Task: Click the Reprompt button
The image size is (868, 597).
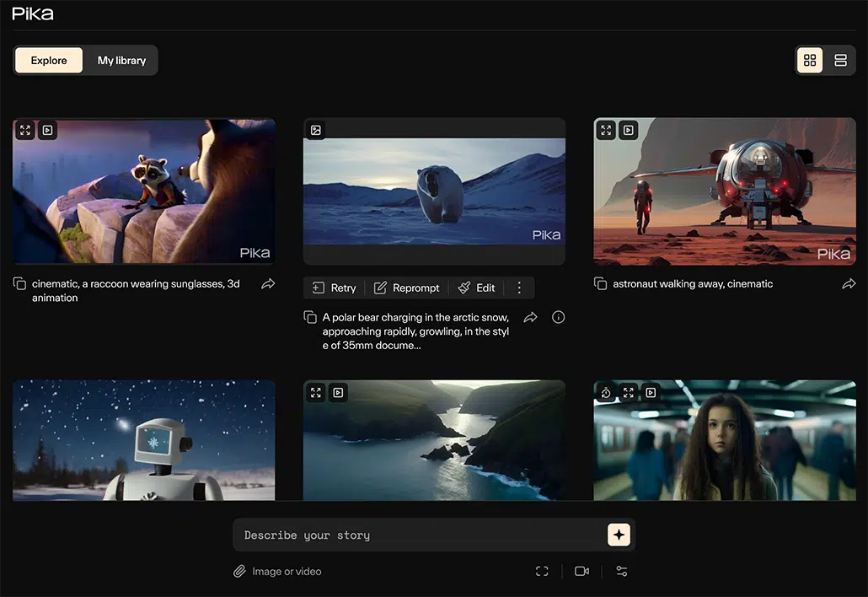Action: [406, 288]
